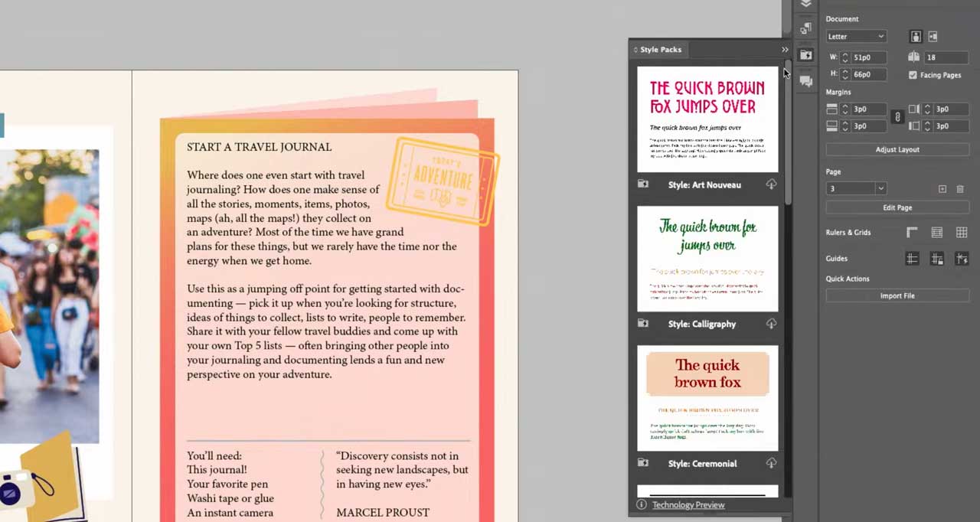Viewport: 980px width, 522px height.
Task: Delete page using the trash icon
Action: (x=960, y=189)
